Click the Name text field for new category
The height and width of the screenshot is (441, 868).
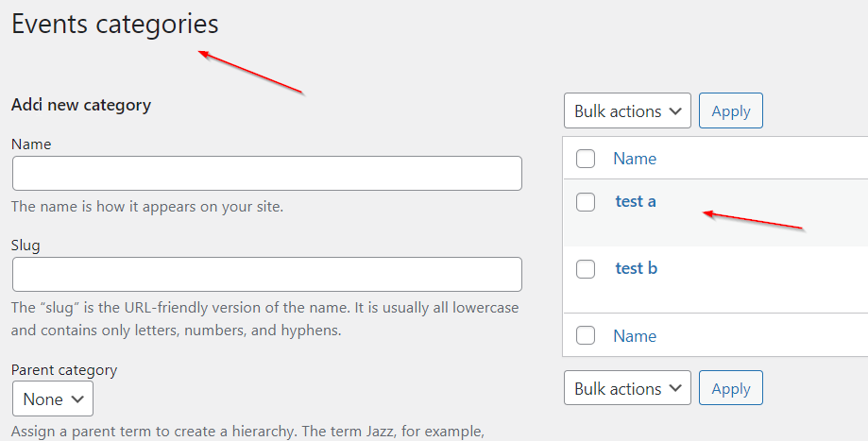[266, 174]
